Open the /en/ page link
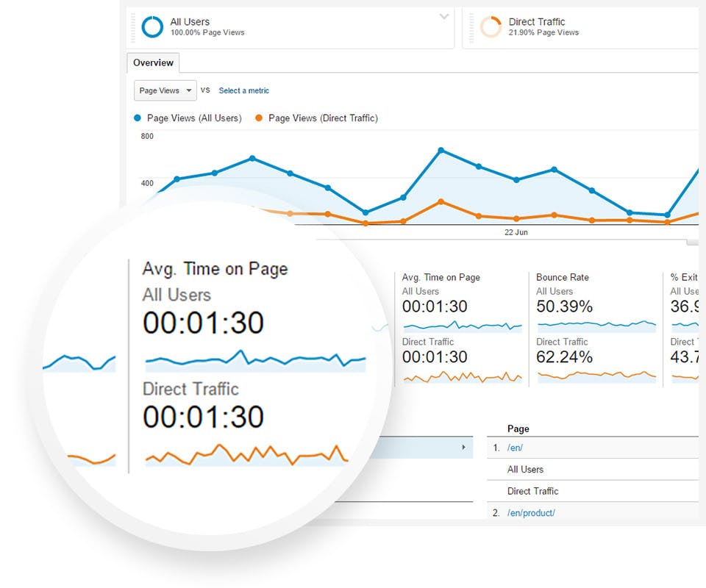Viewport: 706px width, 588px height. (x=515, y=448)
